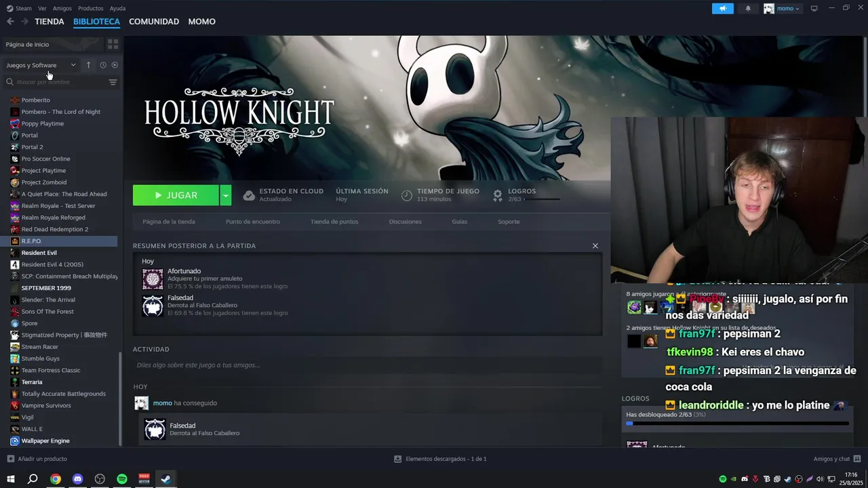
Task: Click the Afortunado achievement icon
Action: (x=153, y=279)
